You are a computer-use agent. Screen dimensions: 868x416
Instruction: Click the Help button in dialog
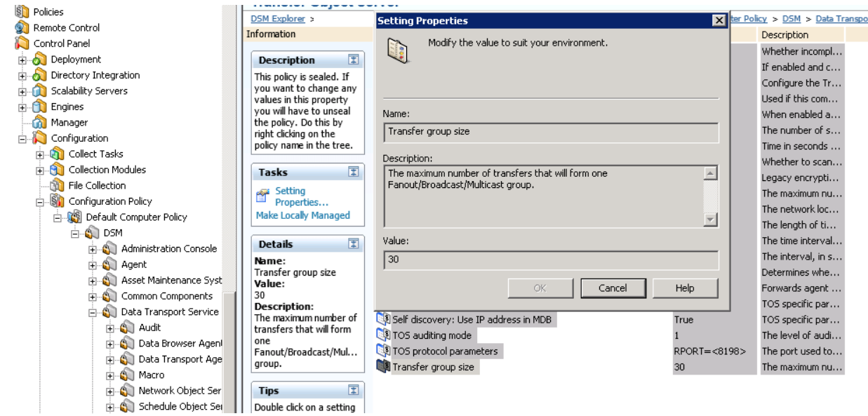(685, 288)
